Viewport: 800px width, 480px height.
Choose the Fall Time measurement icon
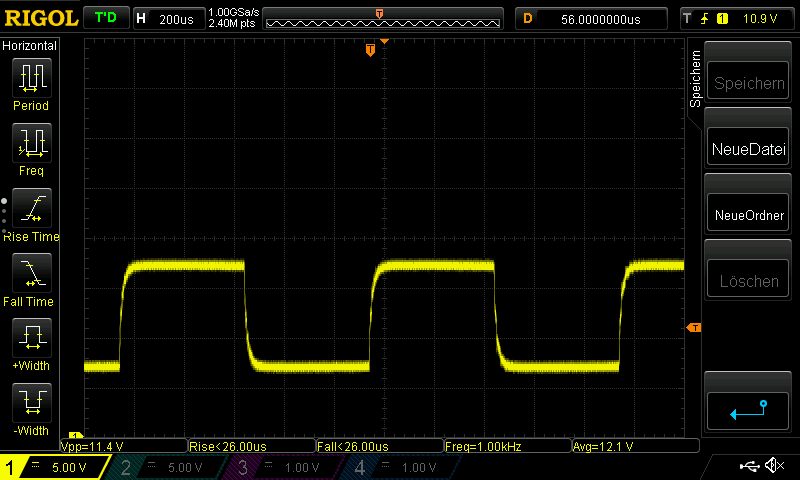pyautogui.click(x=31, y=272)
